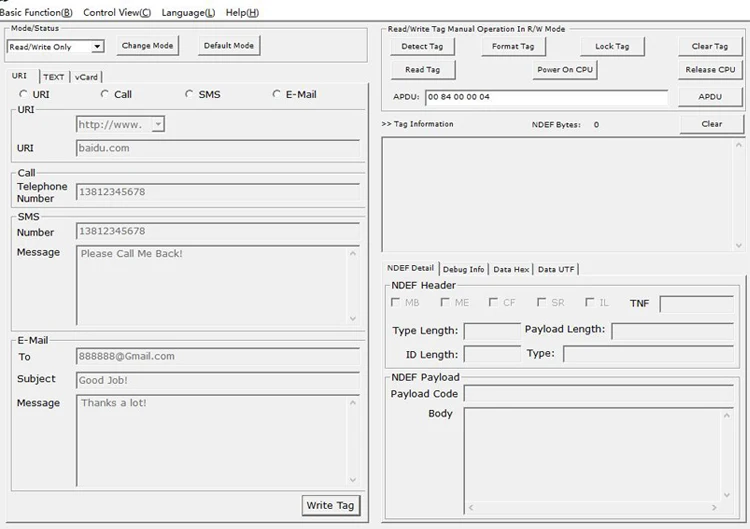Choose the E-Mail radio option
Image resolution: width=750 pixels, height=529 pixels.
tap(277, 94)
